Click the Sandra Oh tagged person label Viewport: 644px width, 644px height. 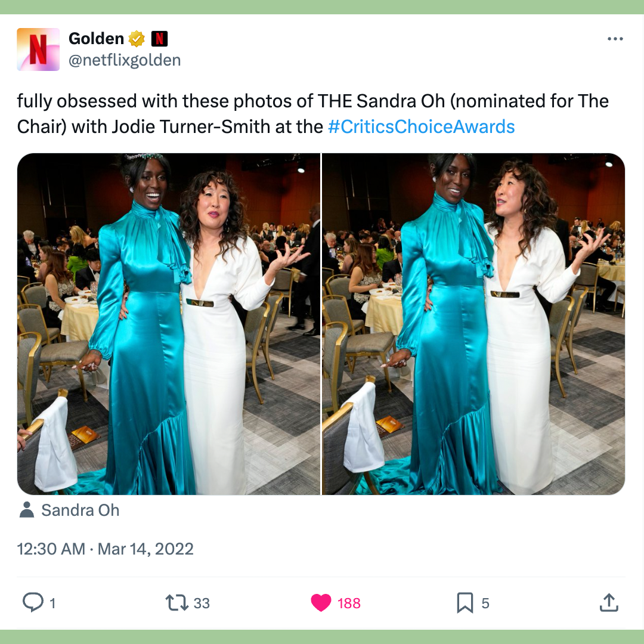(80, 510)
